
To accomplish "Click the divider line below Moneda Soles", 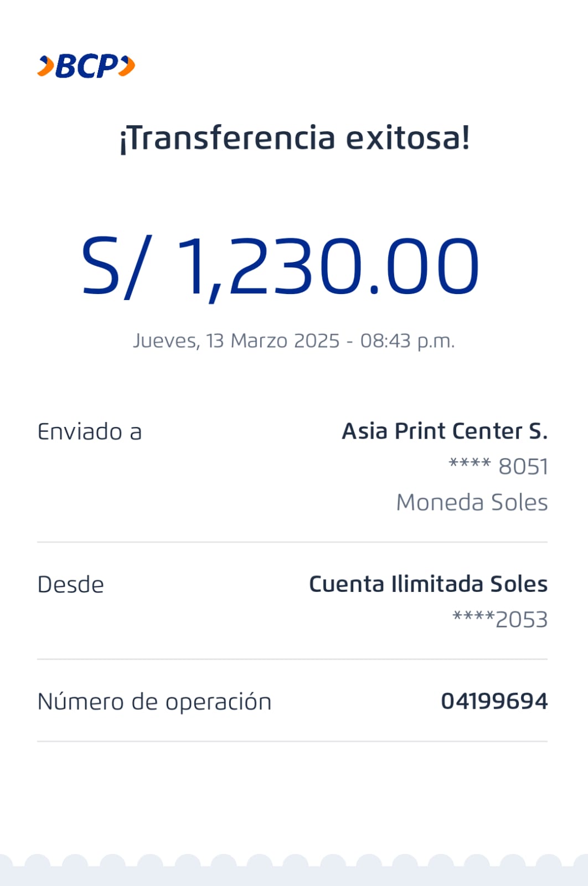I will pos(292,542).
